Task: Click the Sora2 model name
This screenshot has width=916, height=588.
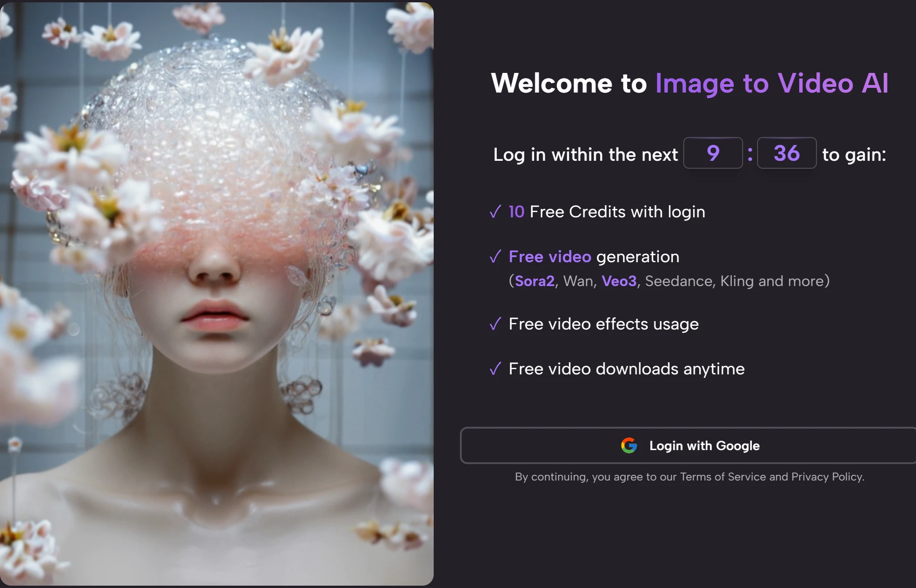Action: tap(535, 281)
